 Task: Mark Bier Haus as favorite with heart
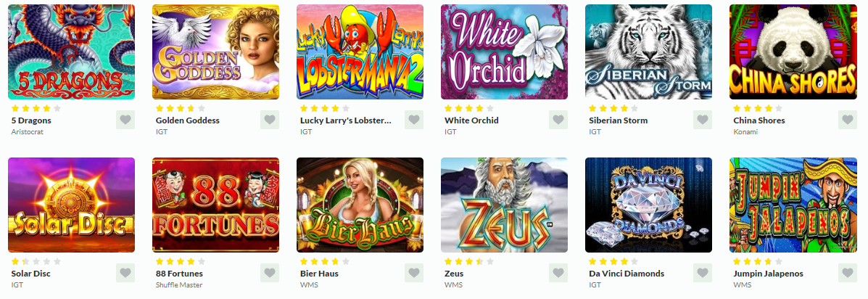pos(414,272)
